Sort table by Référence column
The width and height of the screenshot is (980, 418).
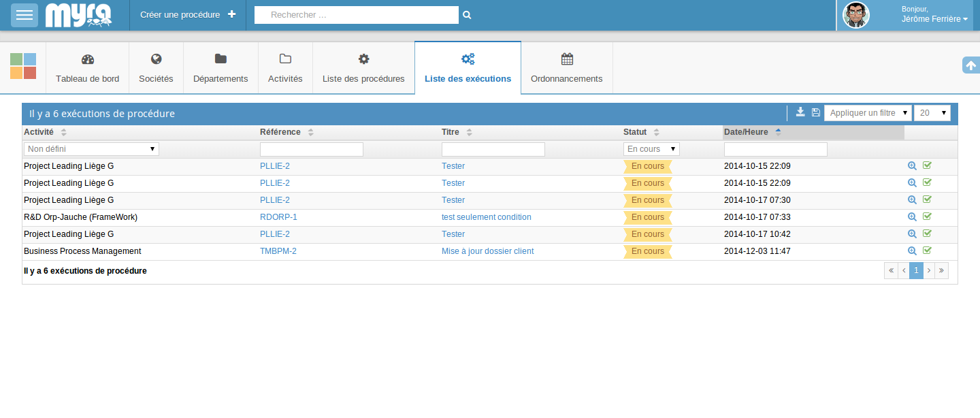coord(287,132)
